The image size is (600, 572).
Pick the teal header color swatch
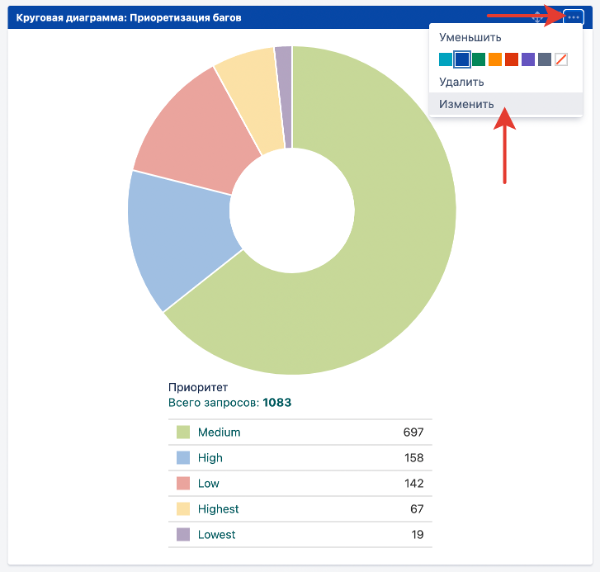click(445, 60)
